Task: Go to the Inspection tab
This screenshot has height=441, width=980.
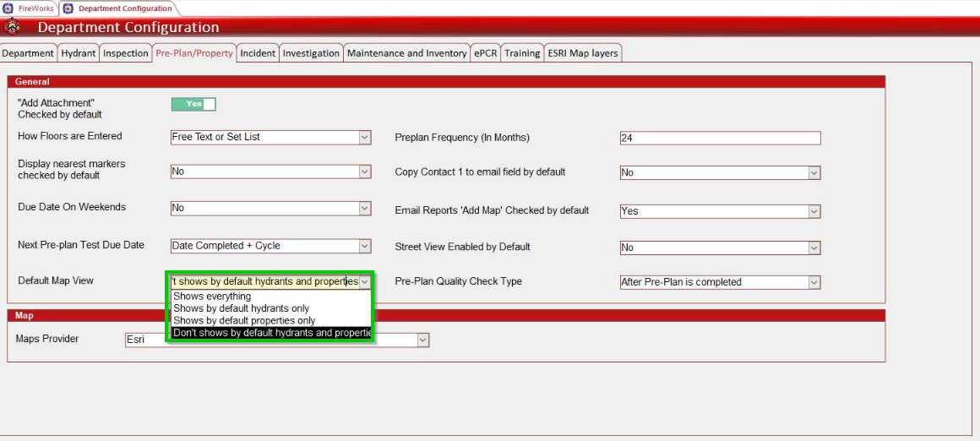Action: (125, 53)
